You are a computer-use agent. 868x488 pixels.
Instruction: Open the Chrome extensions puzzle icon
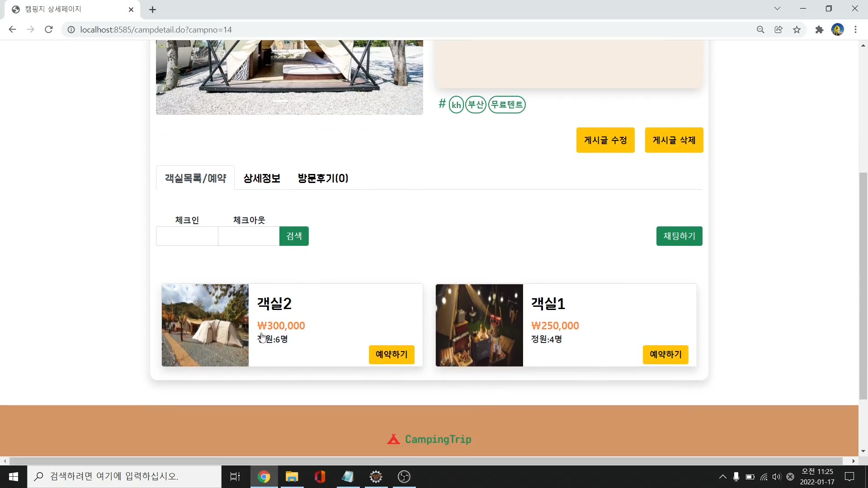(819, 30)
